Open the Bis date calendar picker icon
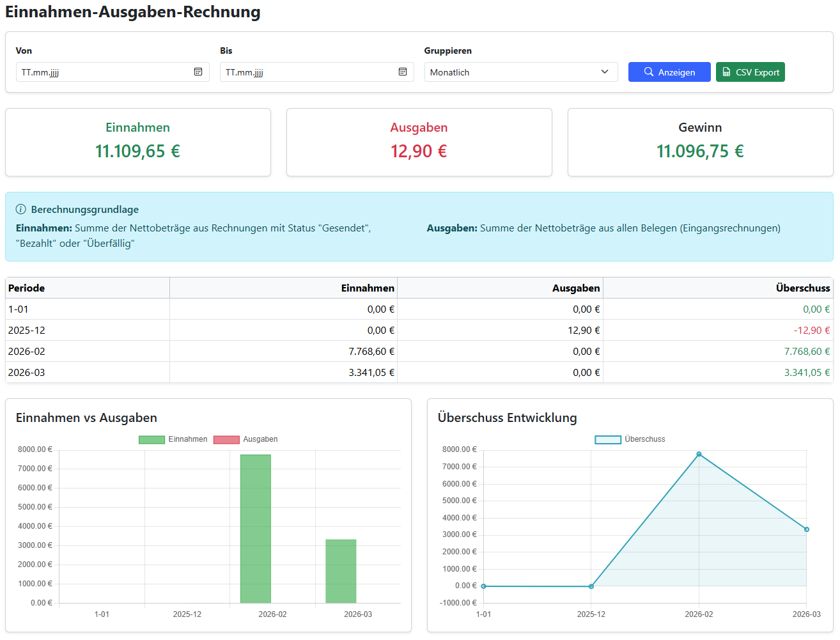 pos(403,72)
